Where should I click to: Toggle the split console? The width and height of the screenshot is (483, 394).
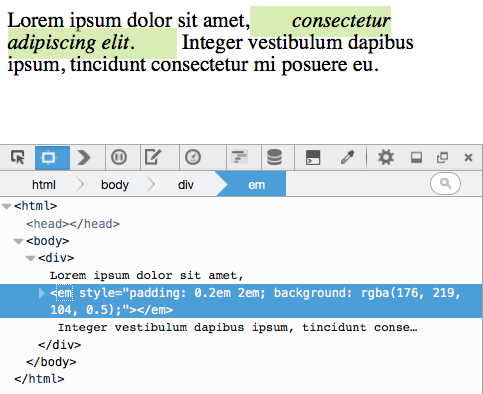313,157
